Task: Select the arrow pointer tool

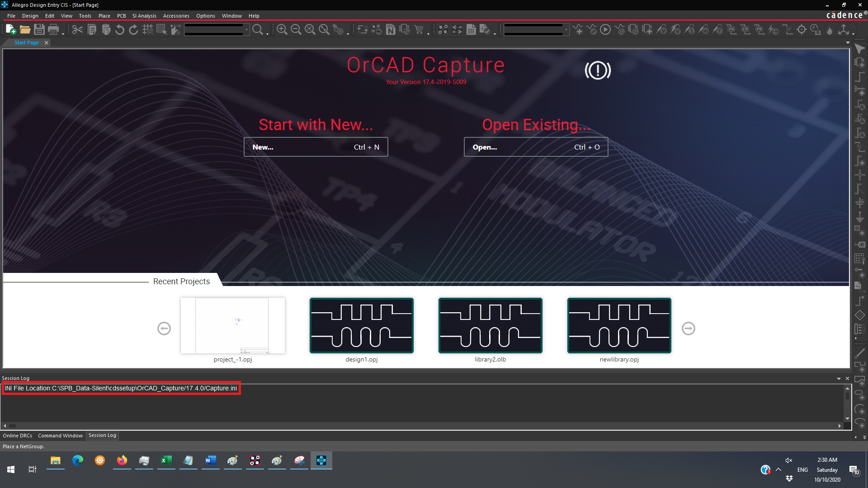Action: click(860, 49)
